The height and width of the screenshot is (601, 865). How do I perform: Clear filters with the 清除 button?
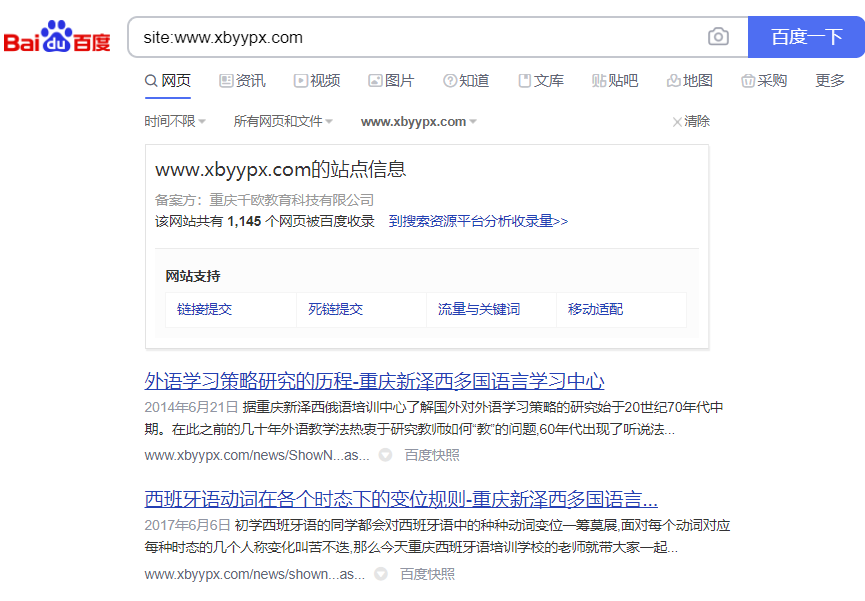691,121
